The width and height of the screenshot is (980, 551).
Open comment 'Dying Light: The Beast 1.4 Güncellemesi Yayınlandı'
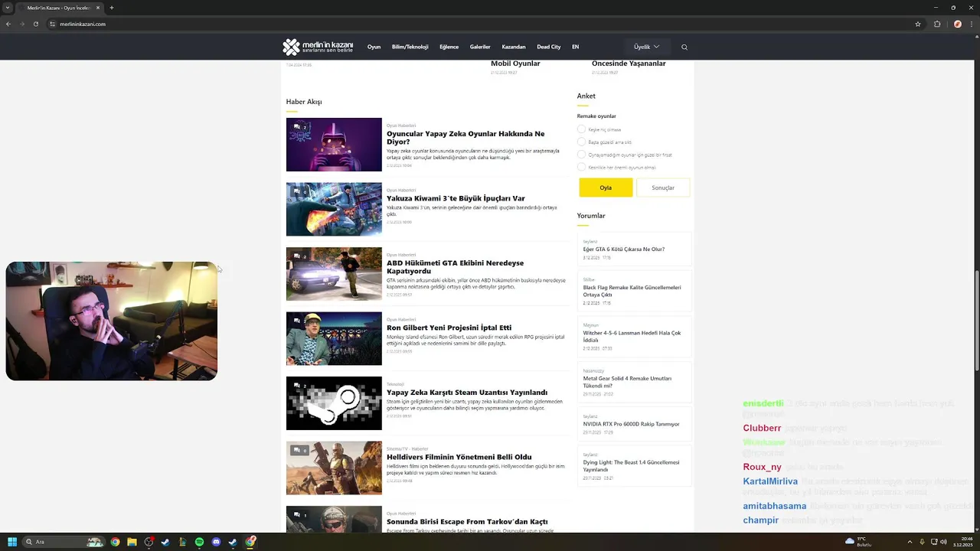pyautogui.click(x=631, y=466)
